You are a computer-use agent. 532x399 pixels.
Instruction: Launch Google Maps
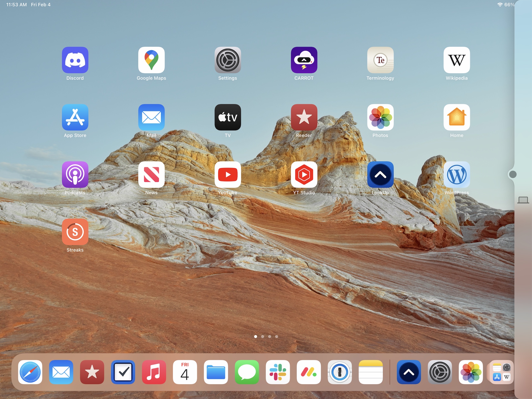click(151, 60)
